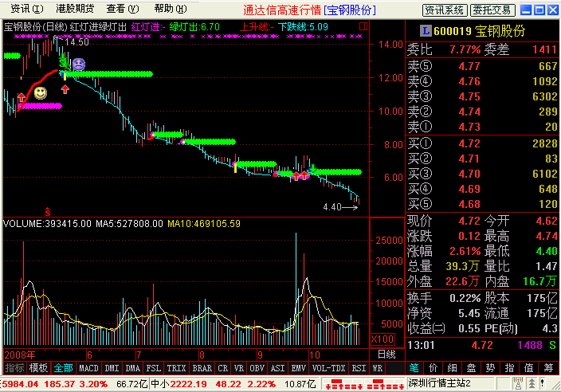Switch to the WR indicator

(x=377, y=368)
